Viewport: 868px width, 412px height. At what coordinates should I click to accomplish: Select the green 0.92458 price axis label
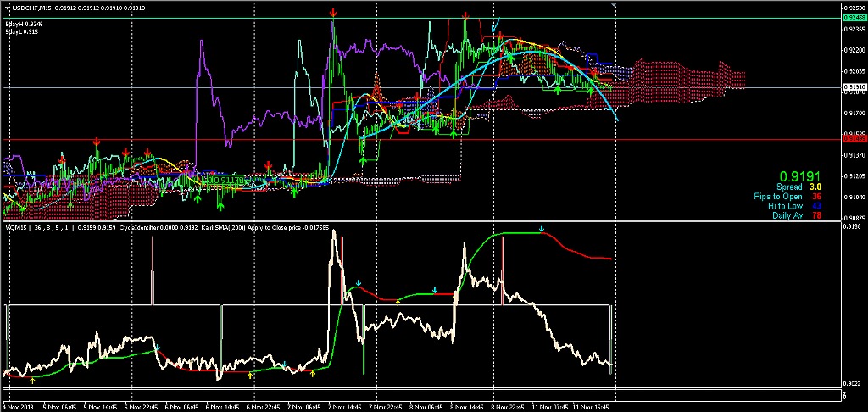click(854, 18)
